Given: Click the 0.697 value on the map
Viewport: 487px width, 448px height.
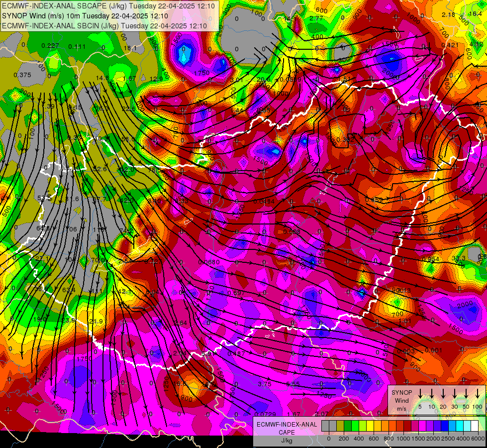Looking at the screenshot, I should click(236, 293).
